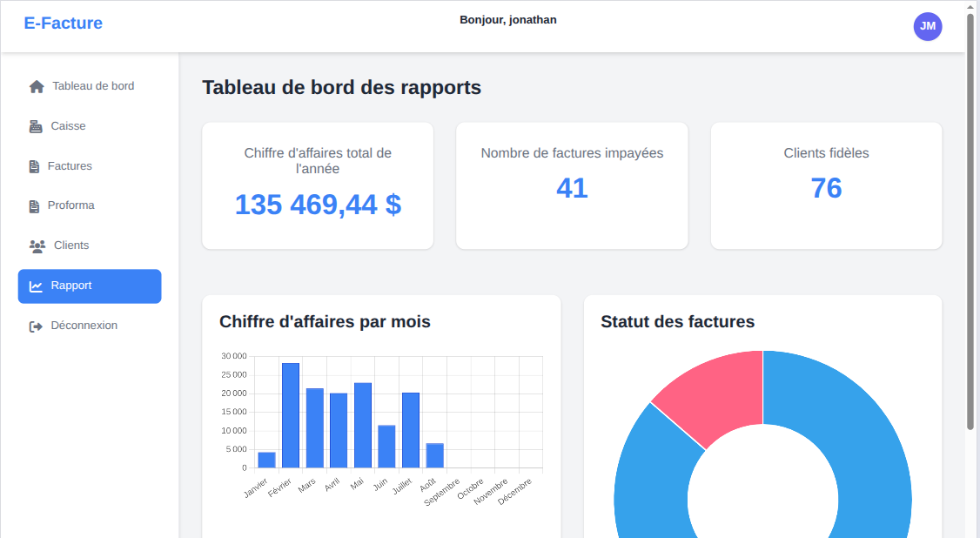Select the Tableau de bord home icon

click(x=37, y=85)
